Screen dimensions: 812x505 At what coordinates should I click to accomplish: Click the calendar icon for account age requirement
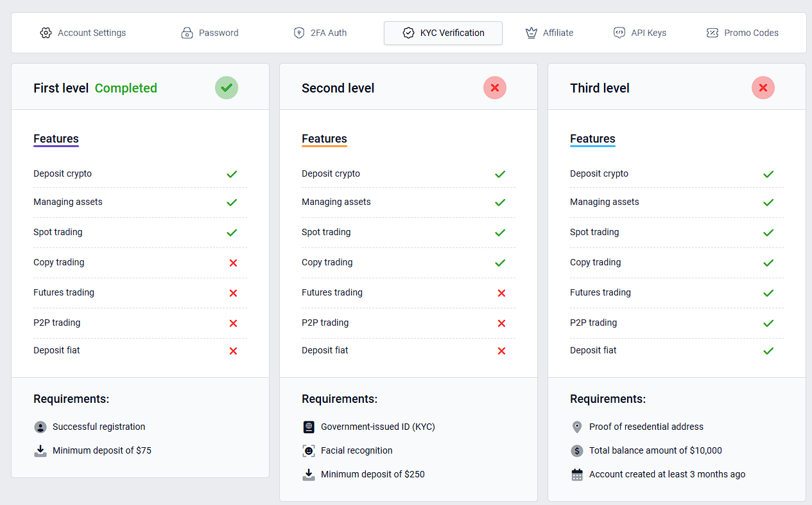click(577, 475)
